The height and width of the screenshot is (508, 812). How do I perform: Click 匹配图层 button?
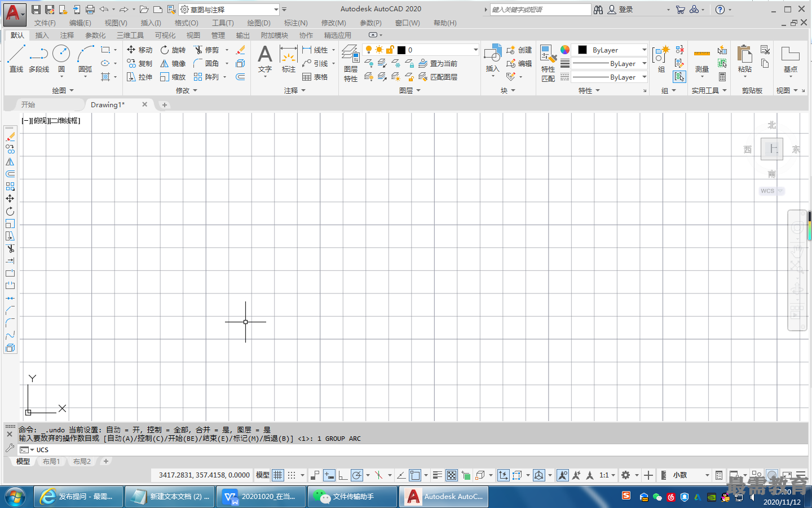pos(438,77)
